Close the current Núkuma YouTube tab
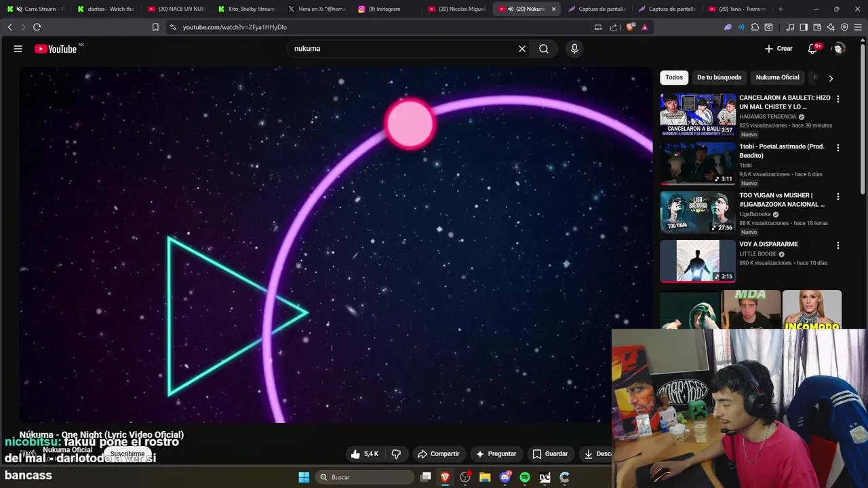 pyautogui.click(x=553, y=9)
